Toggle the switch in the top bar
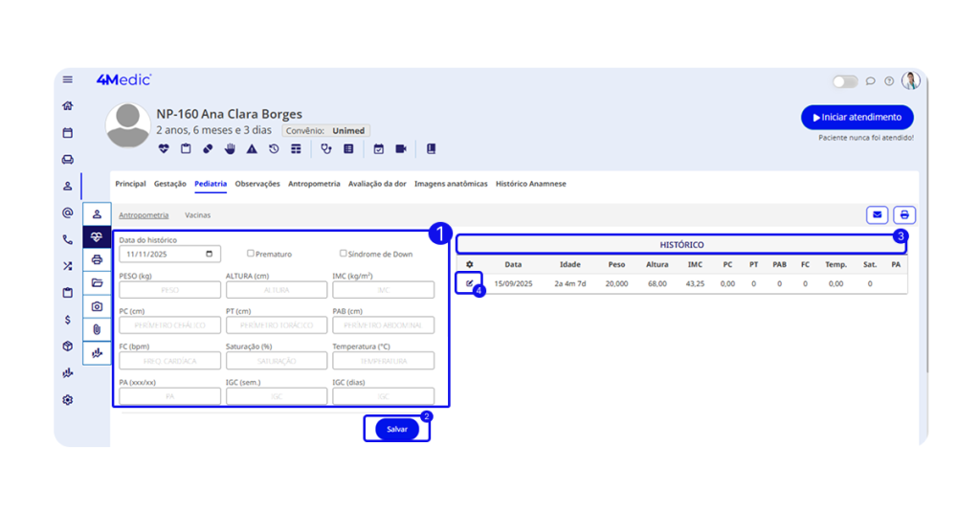The height and width of the screenshot is (514, 980). tap(844, 81)
